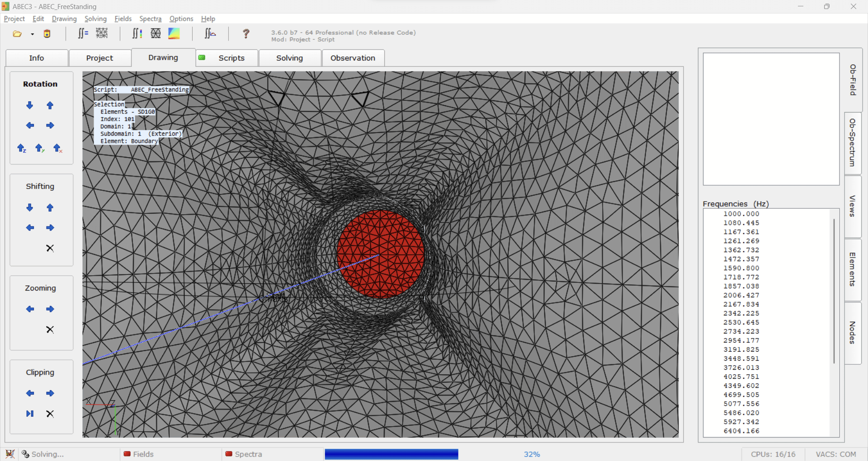The height and width of the screenshot is (461, 868).
Task: Select frequency 1472.357 in the list
Action: 741,259
